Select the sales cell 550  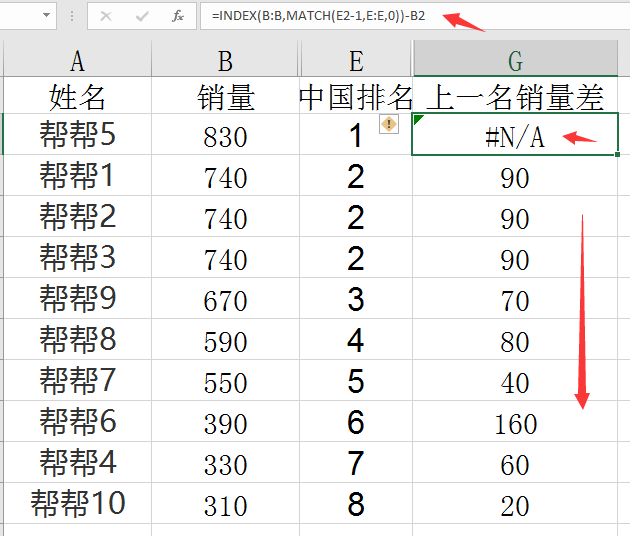pos(225,380)
